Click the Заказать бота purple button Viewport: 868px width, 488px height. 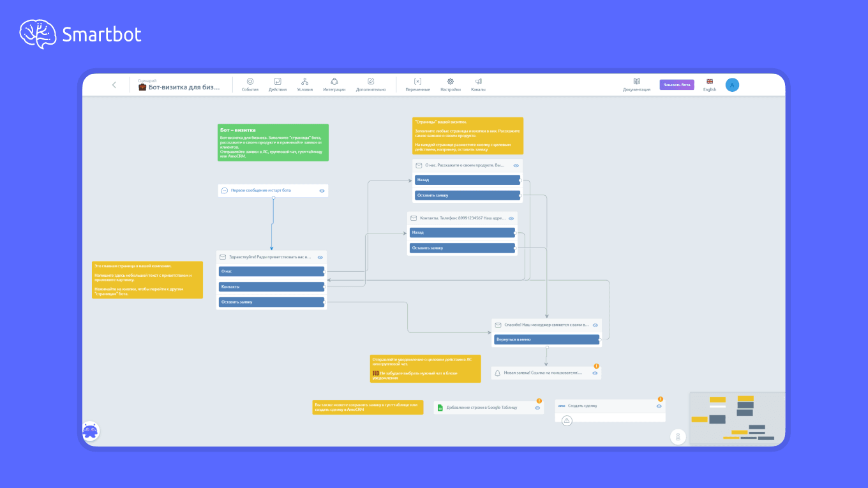[677, 85]
